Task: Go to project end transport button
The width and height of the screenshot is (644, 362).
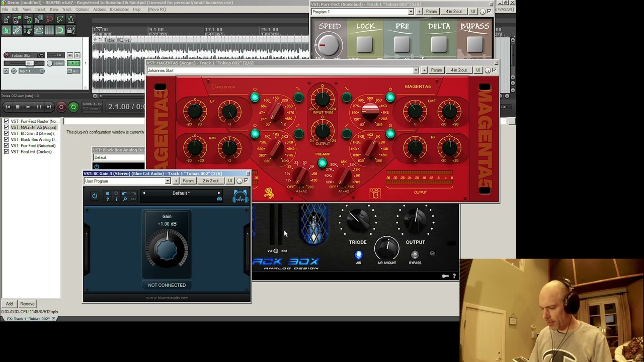Action: point(49,107)
